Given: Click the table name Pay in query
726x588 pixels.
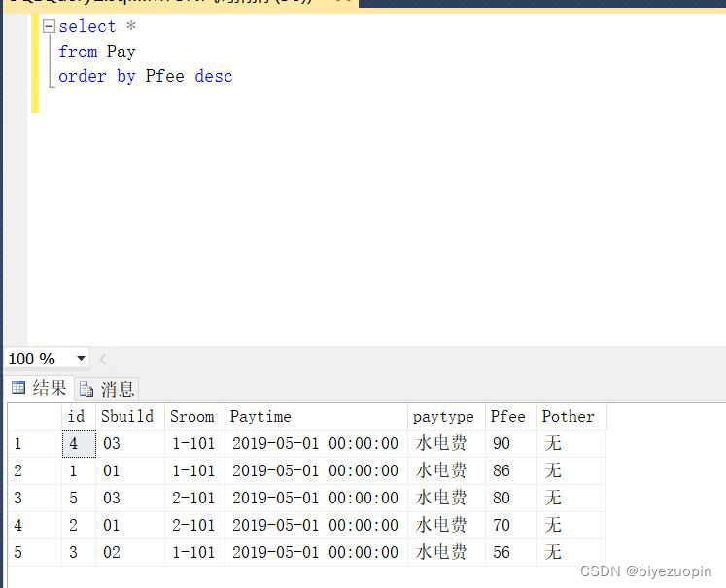Looking at the screenshot, I should click(x=121, y=52).
